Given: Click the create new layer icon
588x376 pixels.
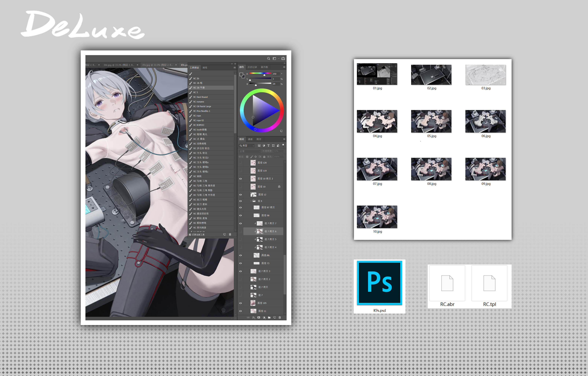Looking at the screenshot, I should (x=275, y=318).
